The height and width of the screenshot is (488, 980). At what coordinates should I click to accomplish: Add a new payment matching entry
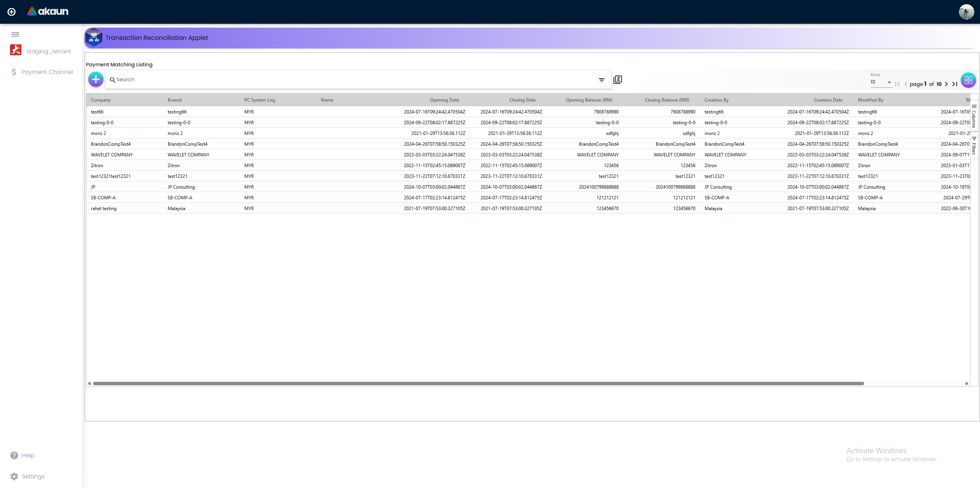pyautogui.click(x=96, y=79)
